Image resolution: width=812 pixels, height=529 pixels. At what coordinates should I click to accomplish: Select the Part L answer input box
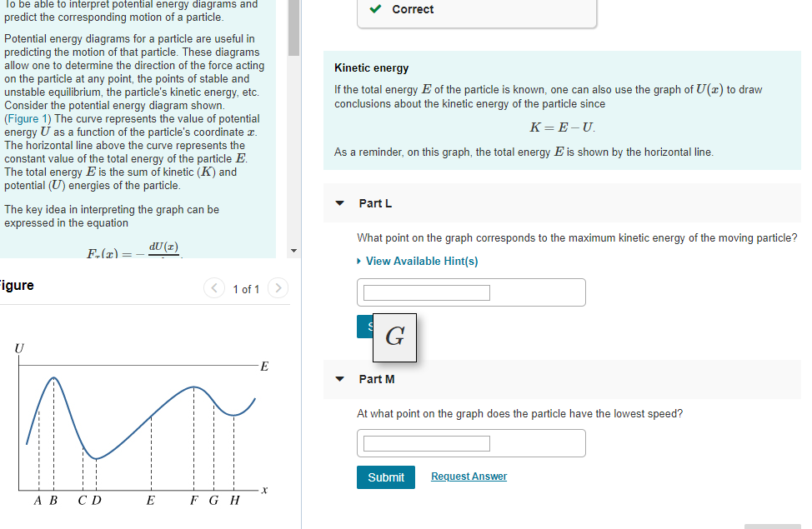point(425,292)
